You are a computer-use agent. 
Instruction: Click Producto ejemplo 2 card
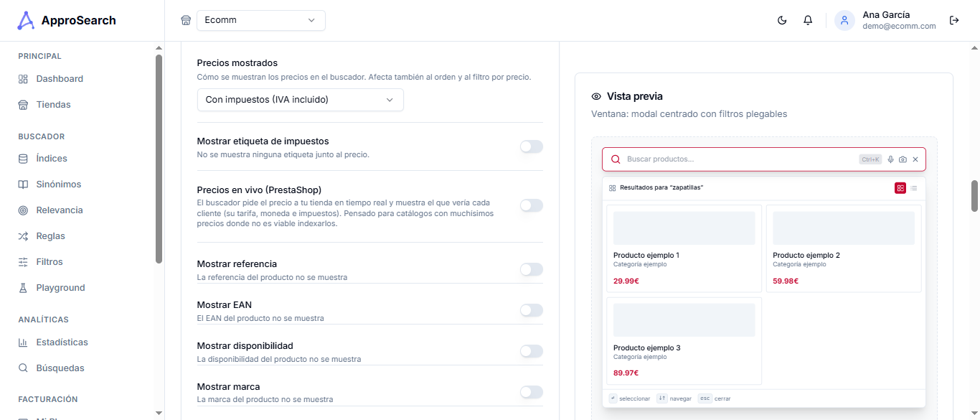[x=844, y=248]
